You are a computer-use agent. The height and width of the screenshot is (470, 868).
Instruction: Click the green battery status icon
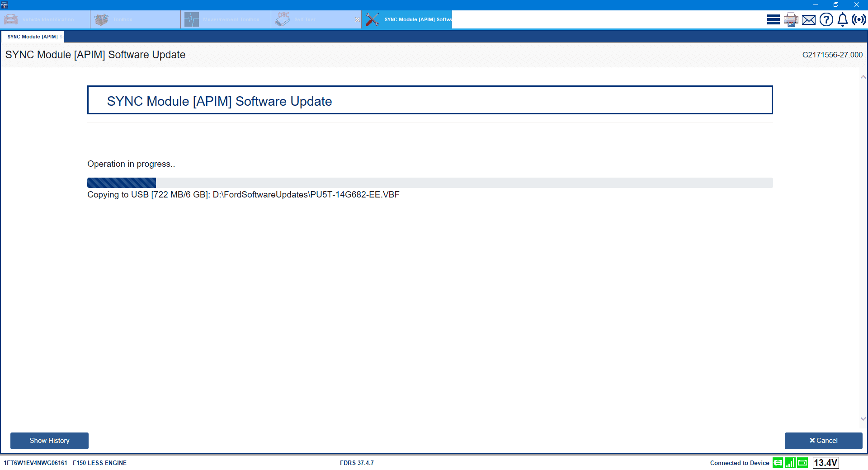coord(802,463)
